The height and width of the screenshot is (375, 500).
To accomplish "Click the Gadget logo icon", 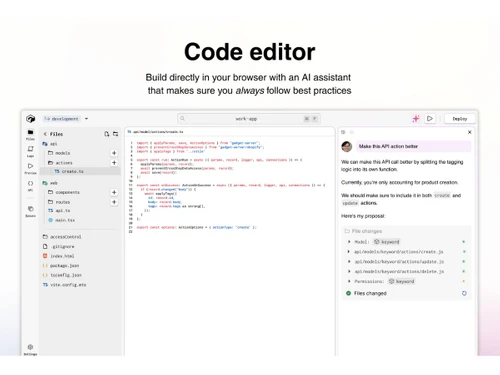I will (x=30, y=119).
